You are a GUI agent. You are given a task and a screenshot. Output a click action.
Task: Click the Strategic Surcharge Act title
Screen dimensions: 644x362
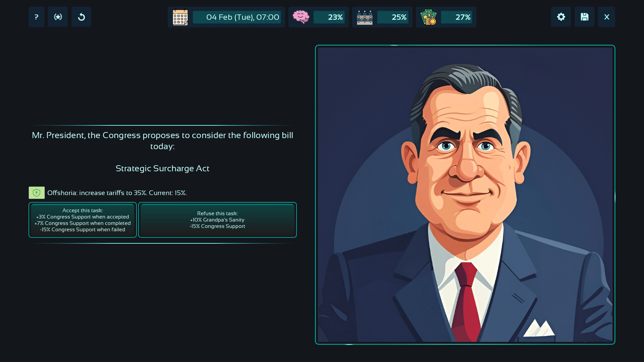[162, 168]
